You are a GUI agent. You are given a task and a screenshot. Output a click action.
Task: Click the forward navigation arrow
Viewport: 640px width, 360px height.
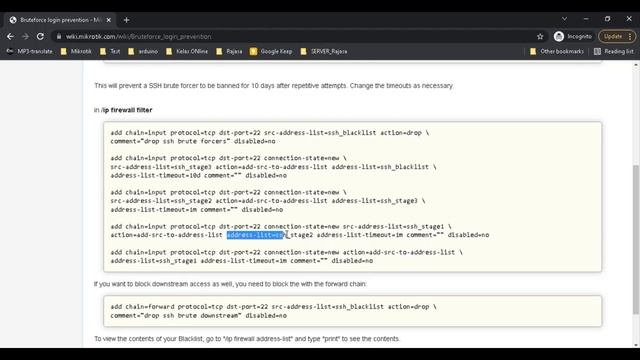[x=25, y=36]
